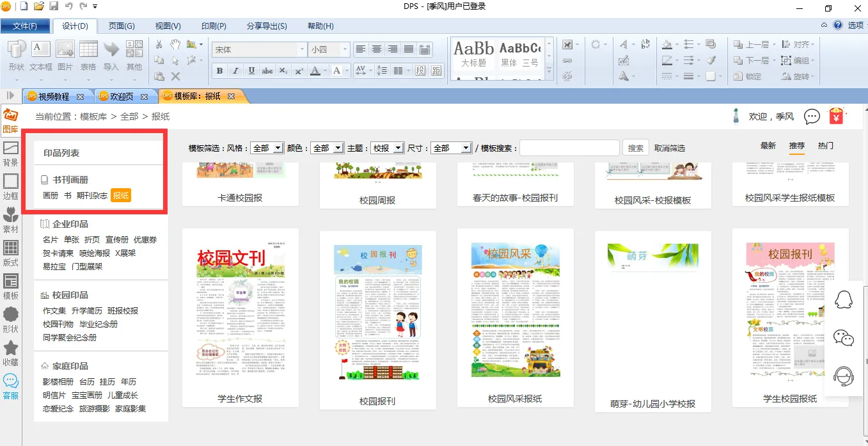
Task: Switch to the 欢迎页 document tab
Action: point(122,97)
